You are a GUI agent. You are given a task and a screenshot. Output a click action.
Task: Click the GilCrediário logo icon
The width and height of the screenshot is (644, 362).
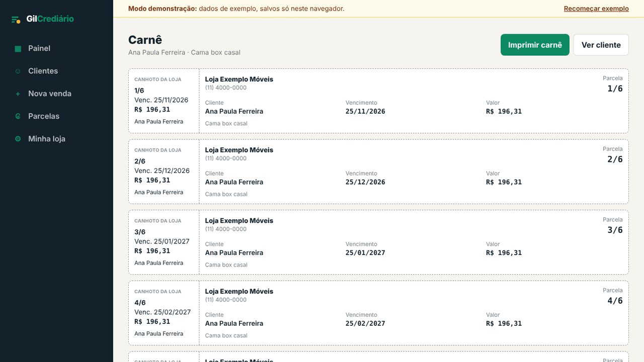click(x=16, y=20)
